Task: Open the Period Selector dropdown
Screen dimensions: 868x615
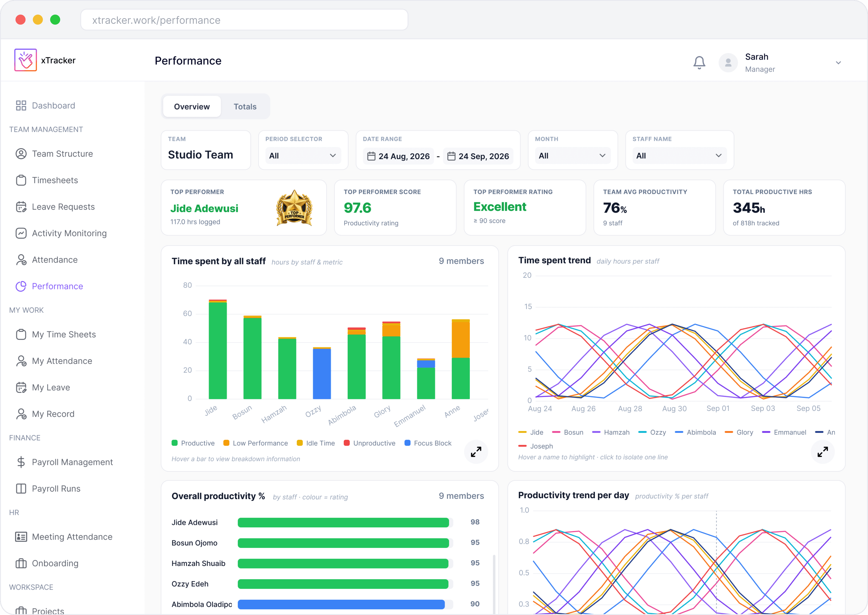Action: coord(303,156)
